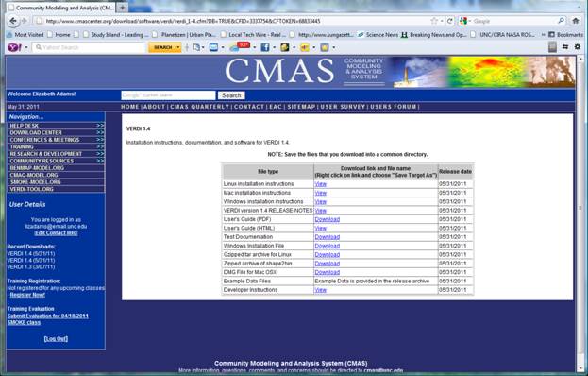Screen dimensions: 588x376
Task: Expand the DOWNLOAD CENTER navigation submenu
Action: pyautogui.click(x=100, y=133)
